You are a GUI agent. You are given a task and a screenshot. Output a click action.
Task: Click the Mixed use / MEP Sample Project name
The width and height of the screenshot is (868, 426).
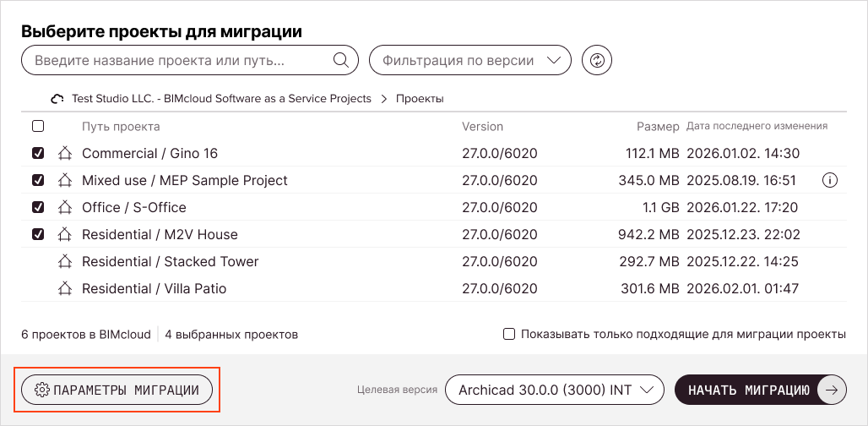point(185,180)
